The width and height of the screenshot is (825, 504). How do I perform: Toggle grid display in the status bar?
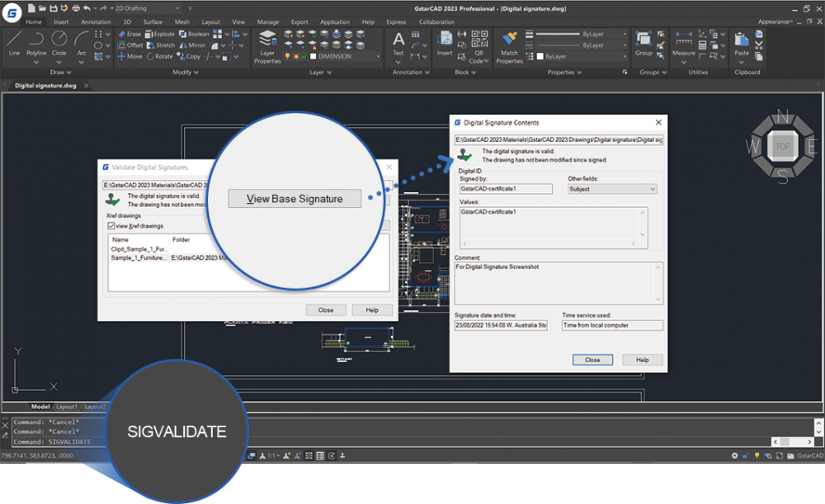pos(309,455)
